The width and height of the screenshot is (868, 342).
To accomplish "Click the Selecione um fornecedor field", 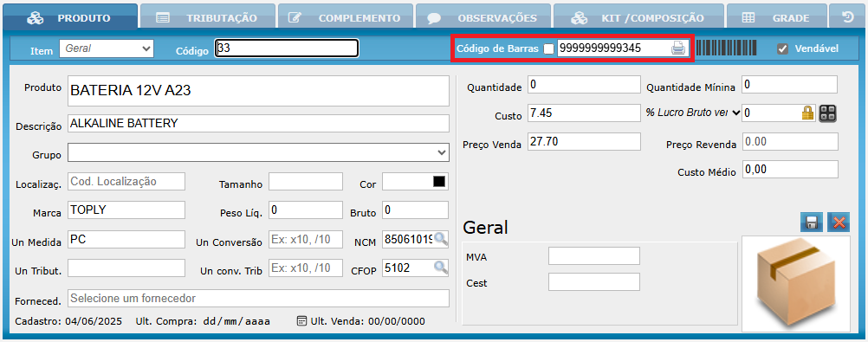I will pos(258,299).
